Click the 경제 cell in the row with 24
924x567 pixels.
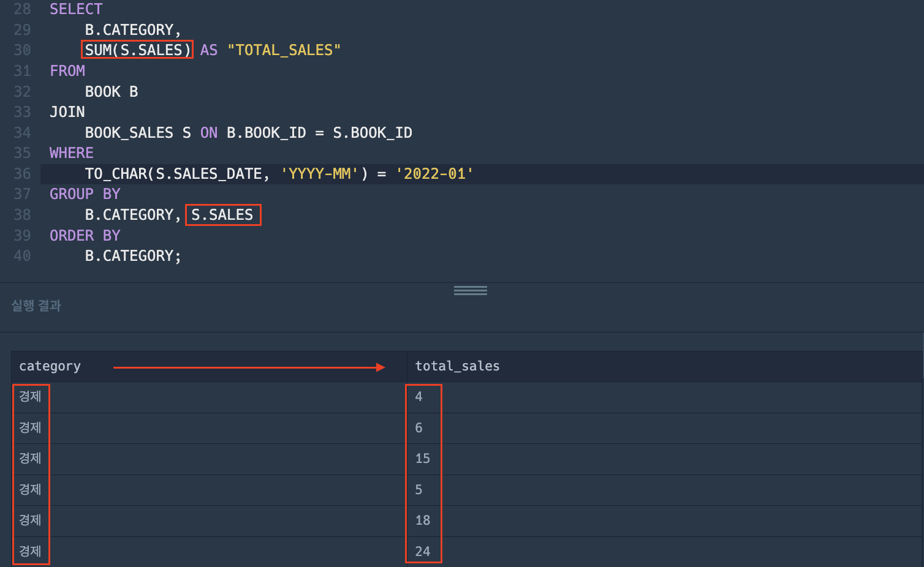point(209,552)
